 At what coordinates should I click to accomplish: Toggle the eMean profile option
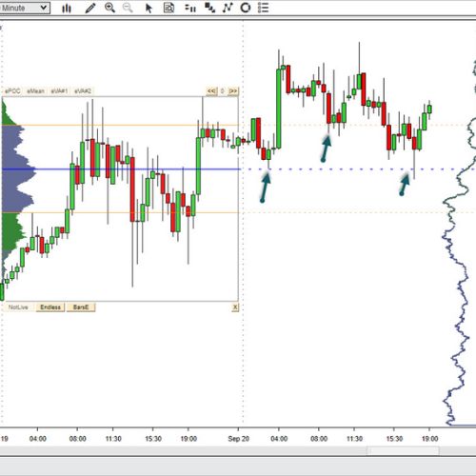pos(35,91)
